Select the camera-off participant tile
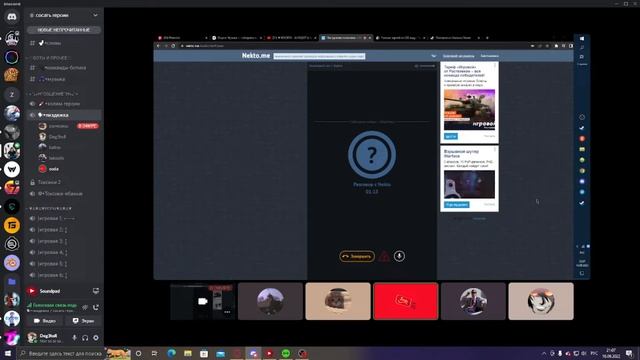The height and width of the screenshot is (360, 640). [203, 301]
